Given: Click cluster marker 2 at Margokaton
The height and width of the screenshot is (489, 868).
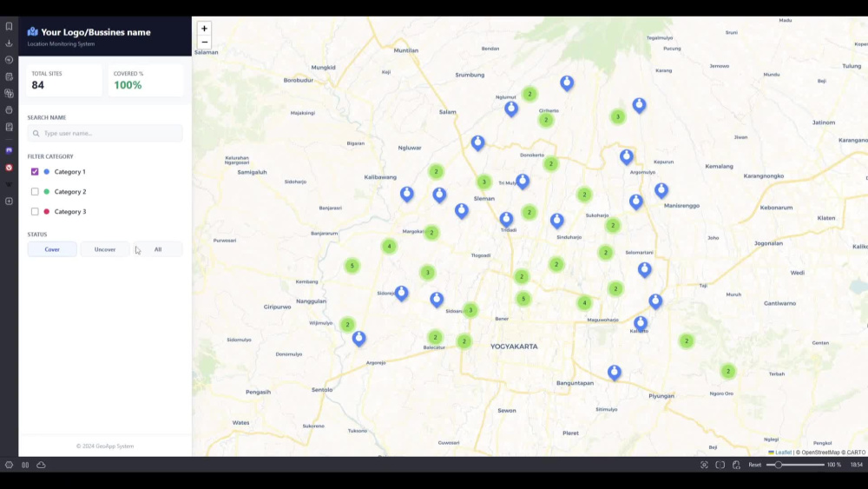Looking at the screenshot, I should (x=431, y=233).
